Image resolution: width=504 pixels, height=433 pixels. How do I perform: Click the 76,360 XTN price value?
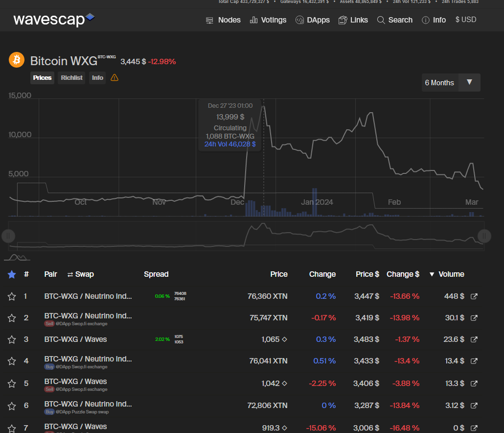click(268, 296)
